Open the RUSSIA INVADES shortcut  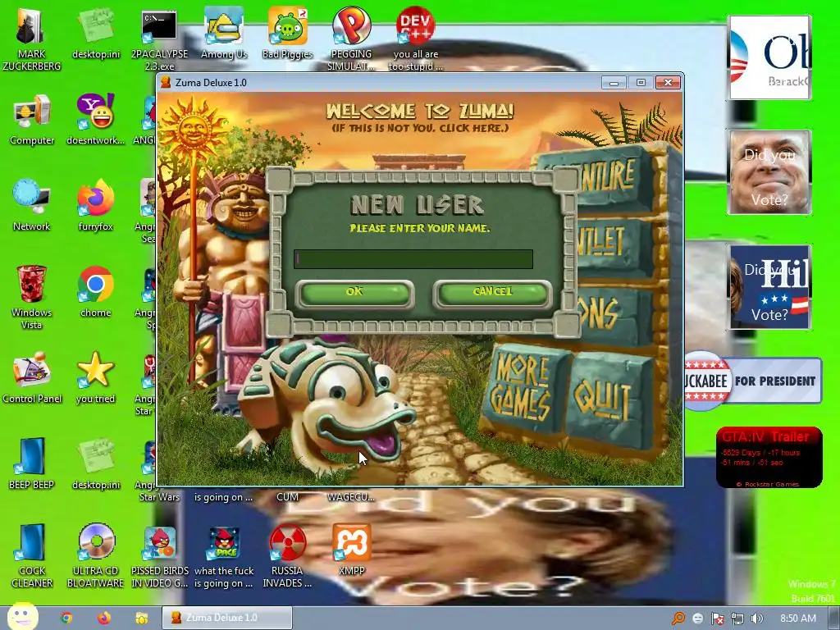coord(288,556)
